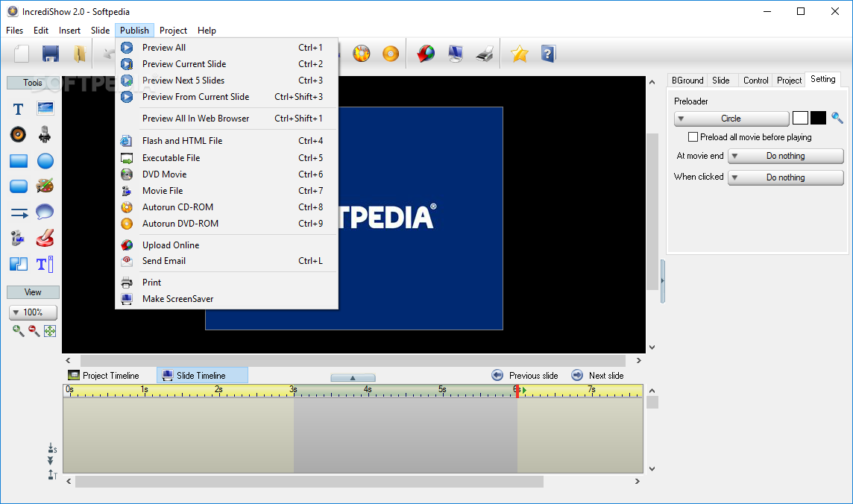The height and width of the screenshot is (504, 853).
Task: Select the Arrow line tool
Action: (x=19, y=212)
